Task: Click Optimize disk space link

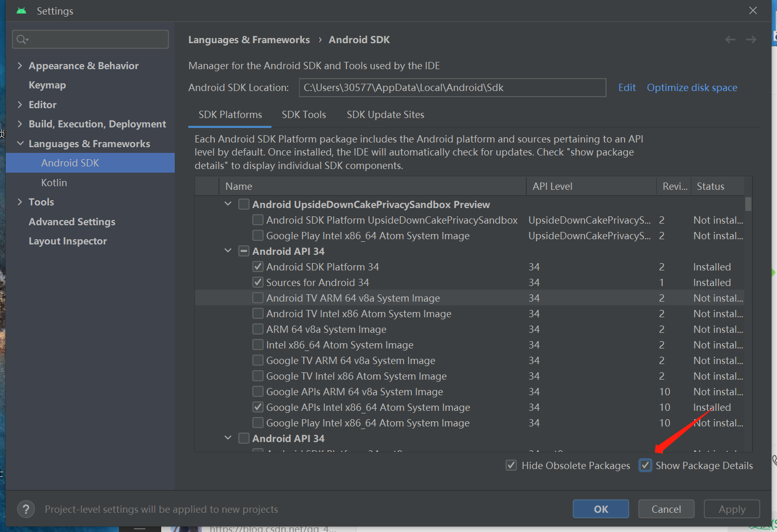Action: click(692, 87)
